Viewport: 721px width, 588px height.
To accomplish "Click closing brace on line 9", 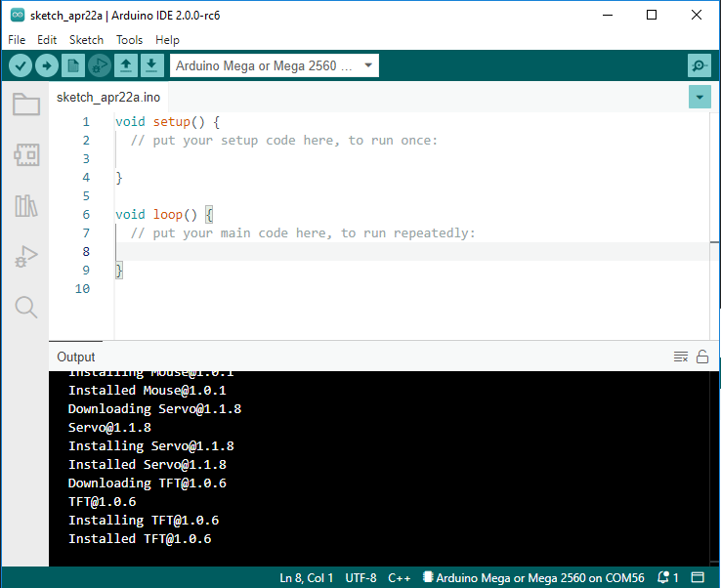I will 119,271.
